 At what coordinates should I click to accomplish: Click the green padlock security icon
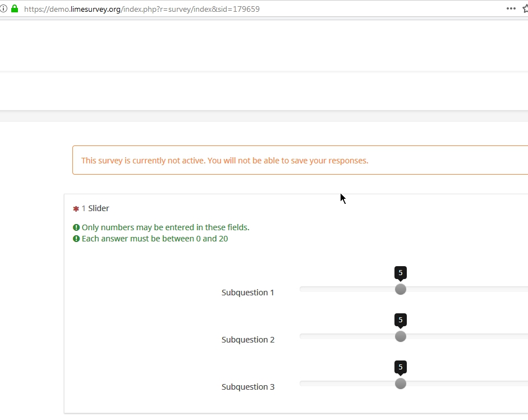pyautogui.click(x=15, y=9)
